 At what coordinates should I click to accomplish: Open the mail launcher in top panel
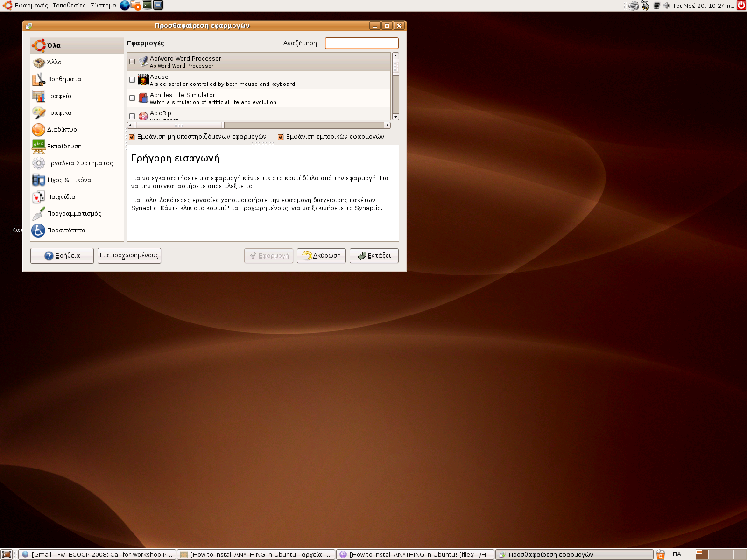pyautogui.click(x=136, y=6)
